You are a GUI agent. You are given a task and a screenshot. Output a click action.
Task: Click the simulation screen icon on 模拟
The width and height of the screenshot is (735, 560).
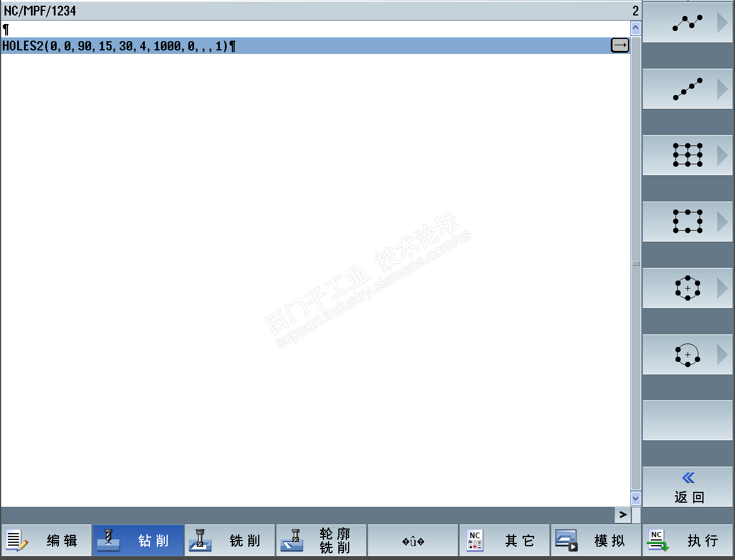pyautogui.click(x=567, y=541)
